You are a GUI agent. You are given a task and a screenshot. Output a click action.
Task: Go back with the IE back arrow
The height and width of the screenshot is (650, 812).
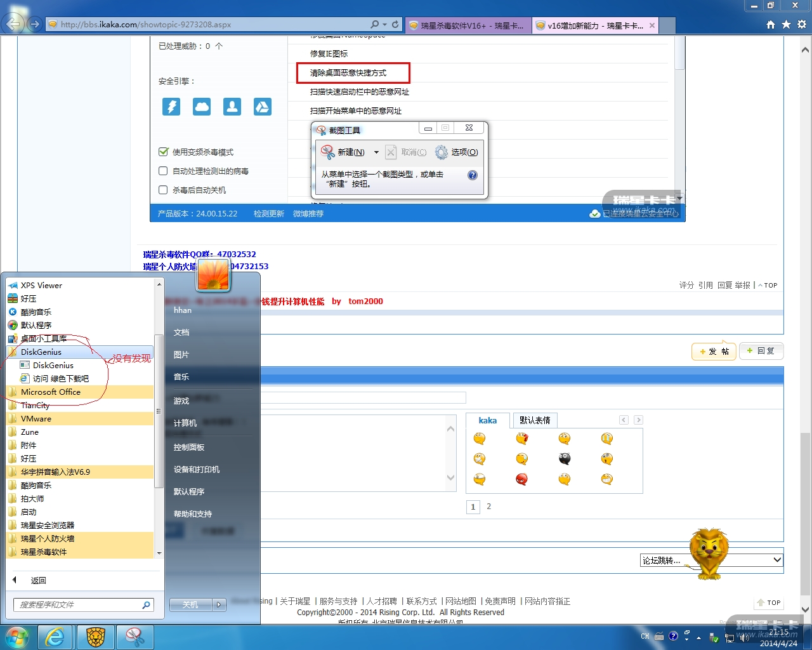pyautogui.click(x=13, y=24)
